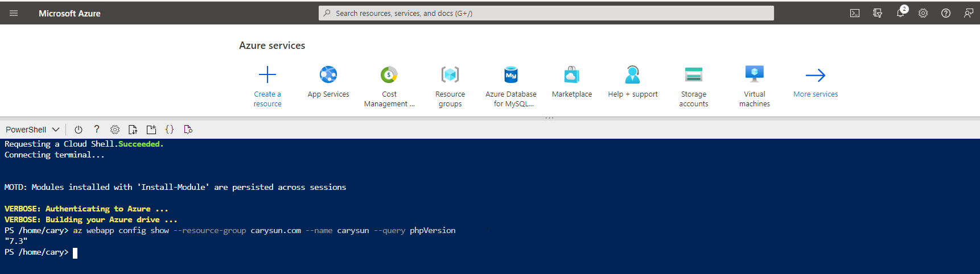Click the "7.3" output line in terminal

click(x=16, y=241)
